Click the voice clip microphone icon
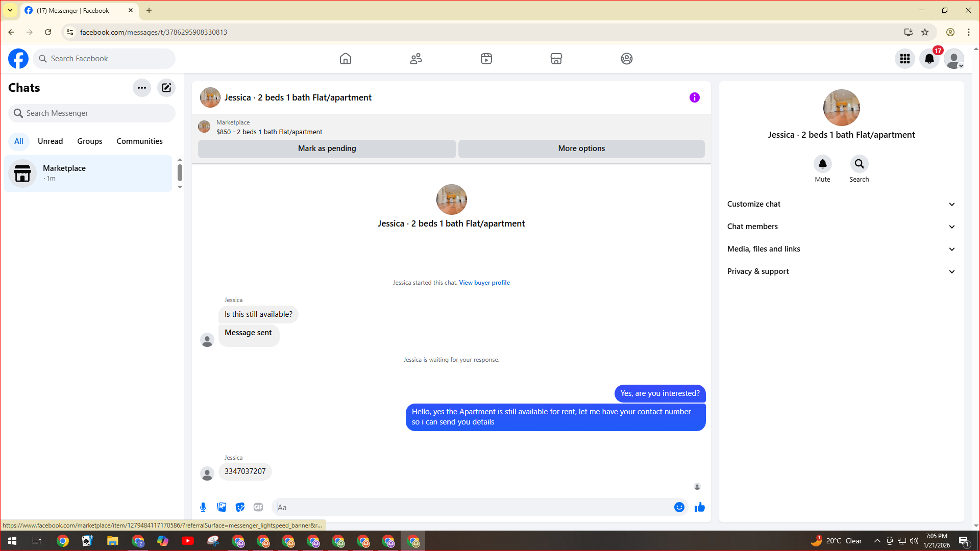The image size is (980, 551). [203, 507]
